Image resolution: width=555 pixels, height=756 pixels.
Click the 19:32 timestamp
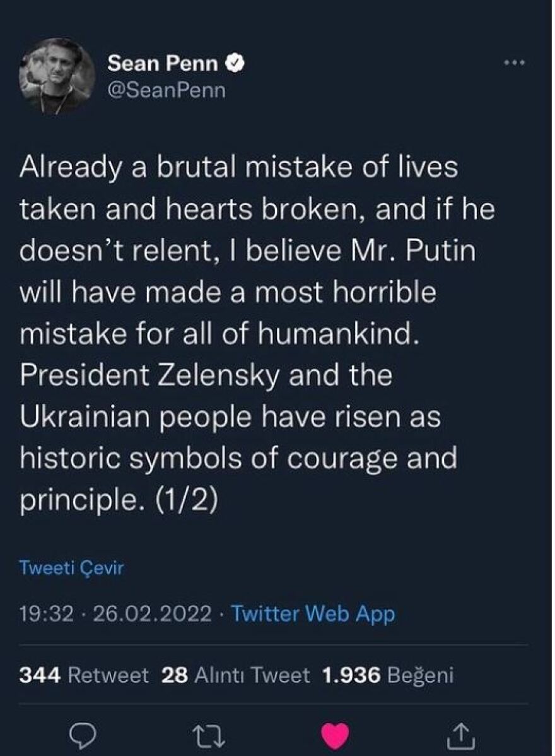tap(46, 613)
